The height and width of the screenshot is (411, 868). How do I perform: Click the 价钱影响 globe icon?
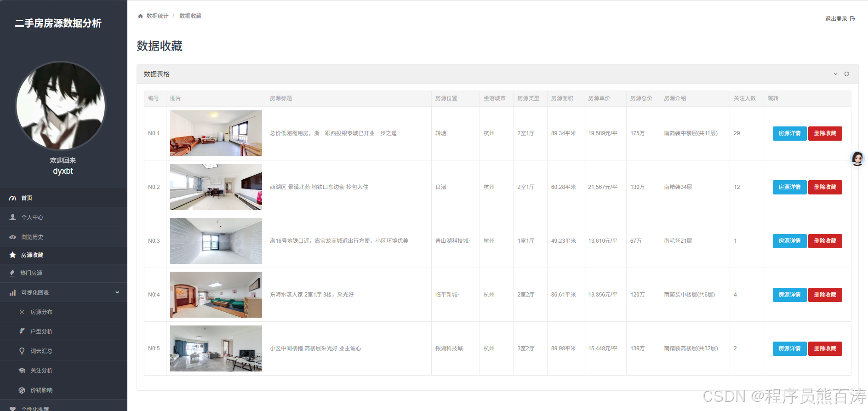pos(22,390)
